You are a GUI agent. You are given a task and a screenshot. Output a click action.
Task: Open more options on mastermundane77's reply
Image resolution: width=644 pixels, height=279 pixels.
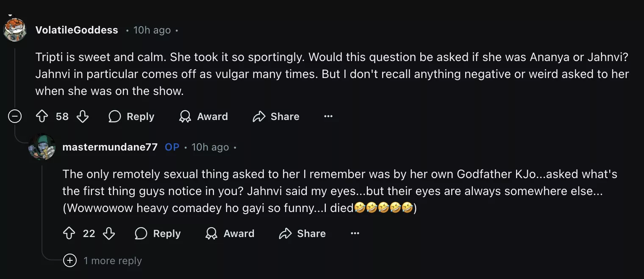tap(355, 234)
